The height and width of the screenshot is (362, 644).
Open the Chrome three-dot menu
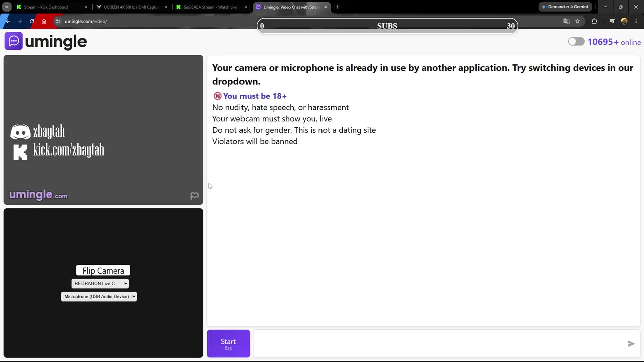636,21
